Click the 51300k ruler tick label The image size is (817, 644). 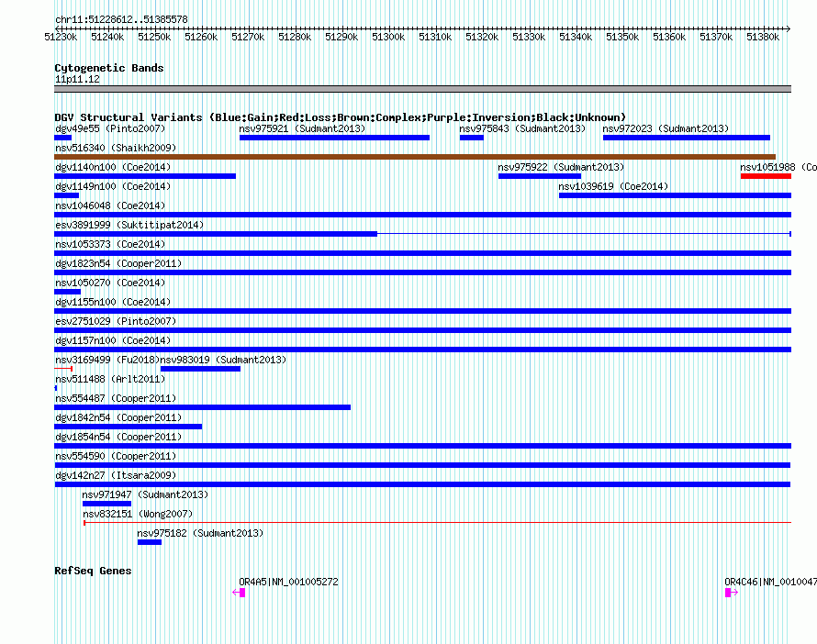click(x=388, y=37)
